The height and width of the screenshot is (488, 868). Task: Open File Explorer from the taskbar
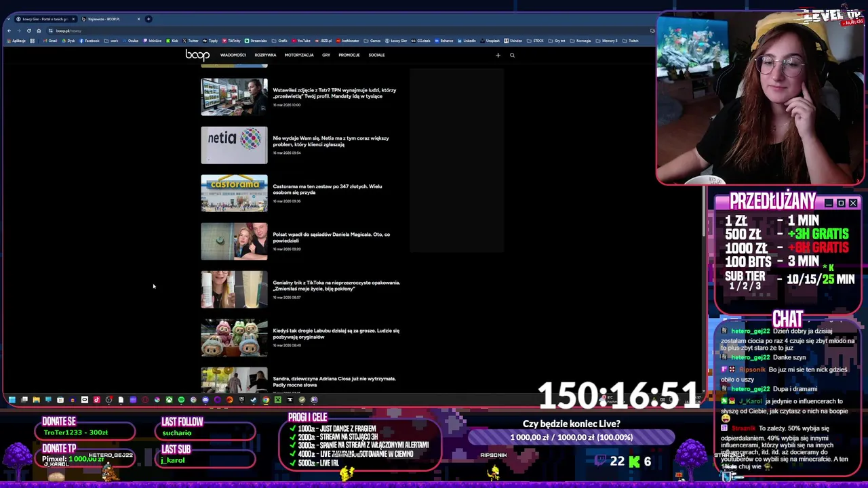[36, 400]
